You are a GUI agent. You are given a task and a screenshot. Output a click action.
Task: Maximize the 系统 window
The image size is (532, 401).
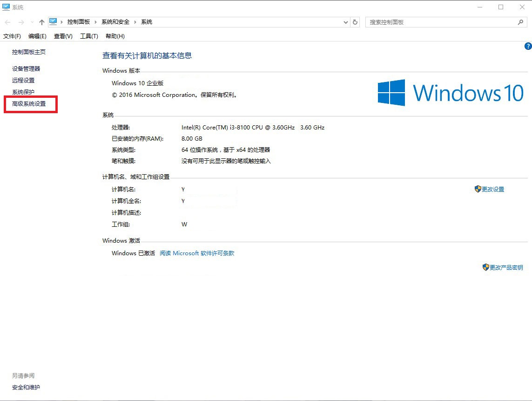501,7
